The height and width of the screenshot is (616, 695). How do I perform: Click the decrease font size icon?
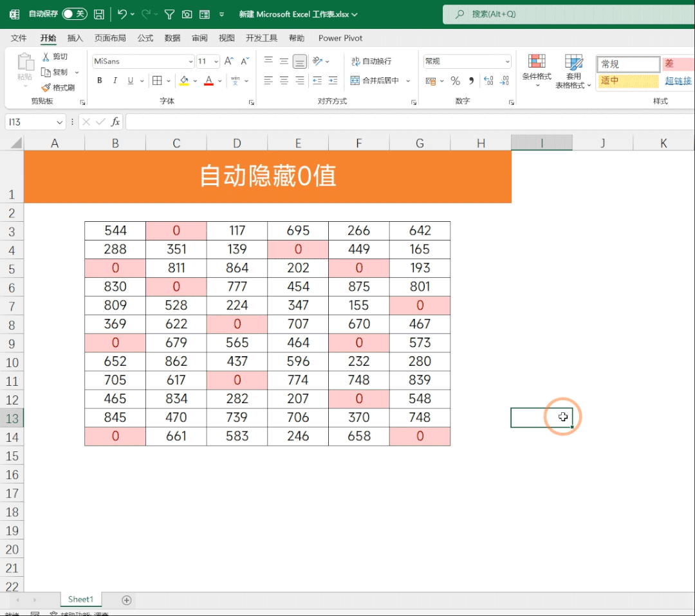click(x=245, y=61)
